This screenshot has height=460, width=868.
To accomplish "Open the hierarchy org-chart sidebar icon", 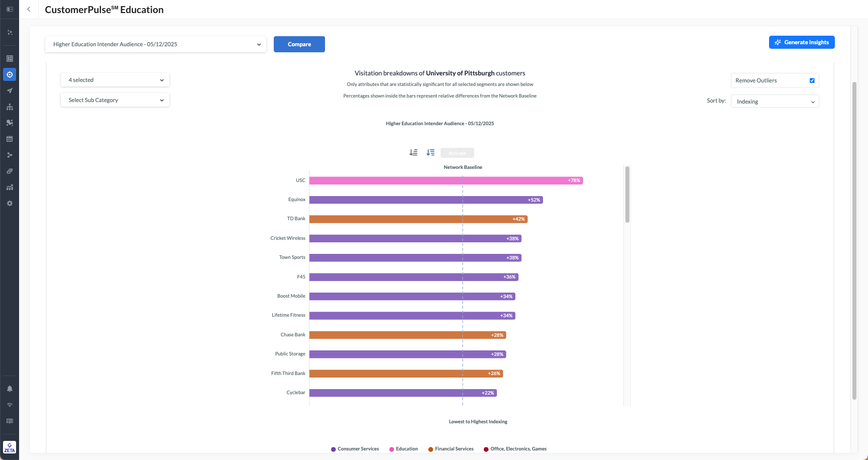I will 10,107.
